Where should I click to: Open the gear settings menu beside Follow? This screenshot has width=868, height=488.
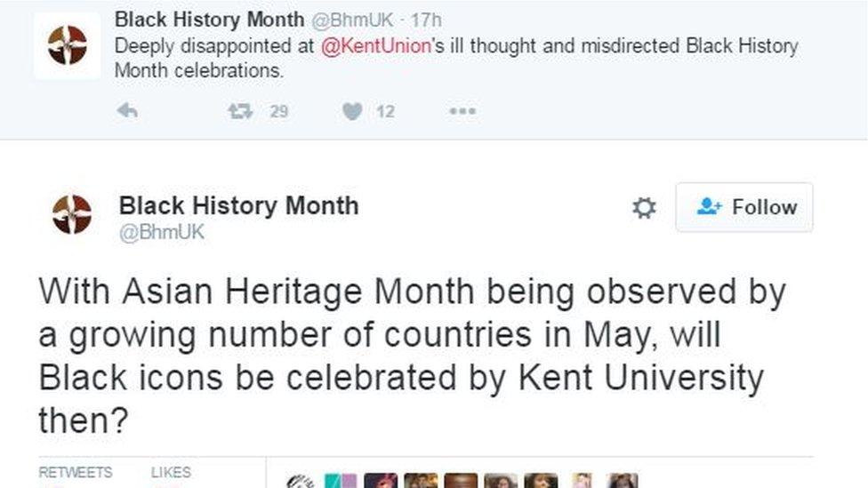coord(644,208)
